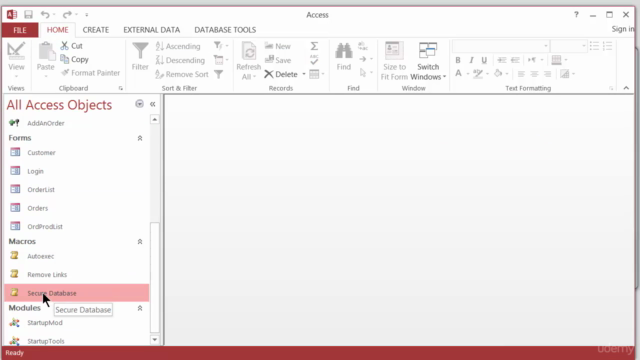Sort records Ascending
This screenshot has width=640, height=360.
(x=178, y=46)
